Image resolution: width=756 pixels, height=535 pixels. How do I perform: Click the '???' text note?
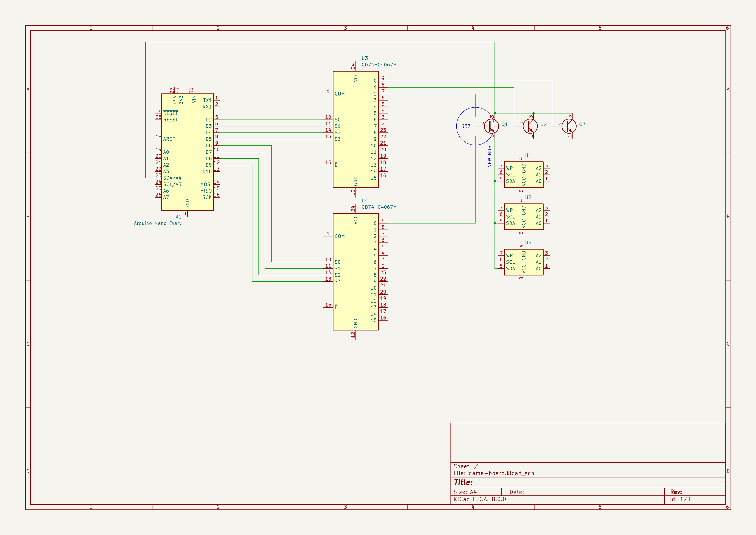pyautogui.click(x=466, y=126)
